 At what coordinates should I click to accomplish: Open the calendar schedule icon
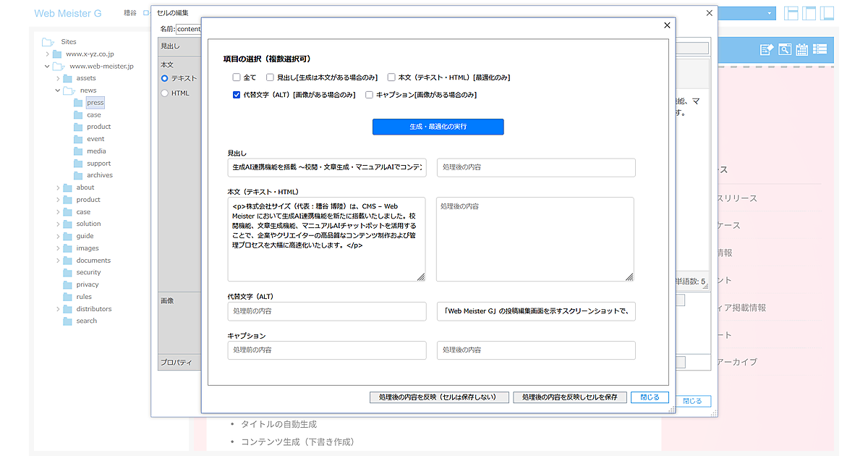pos(802,49)
